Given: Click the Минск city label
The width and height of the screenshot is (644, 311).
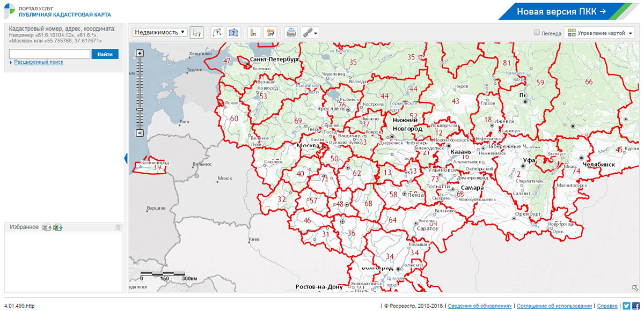Looking at the screenshot, I should pos(225,179).
